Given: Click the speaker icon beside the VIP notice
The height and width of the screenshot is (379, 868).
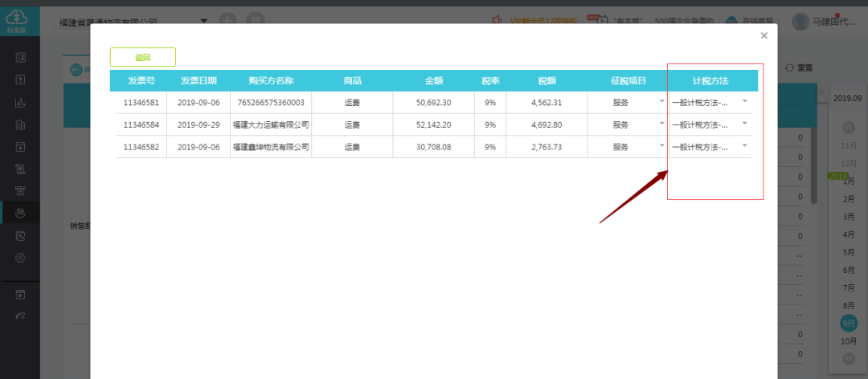Looking at the screenshot, I should (497, 20).
